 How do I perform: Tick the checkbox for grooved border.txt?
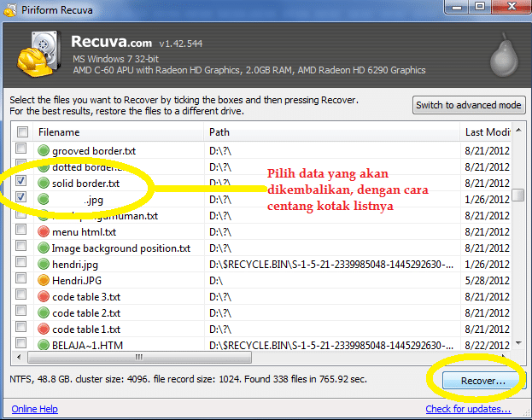tap(21, 149)
